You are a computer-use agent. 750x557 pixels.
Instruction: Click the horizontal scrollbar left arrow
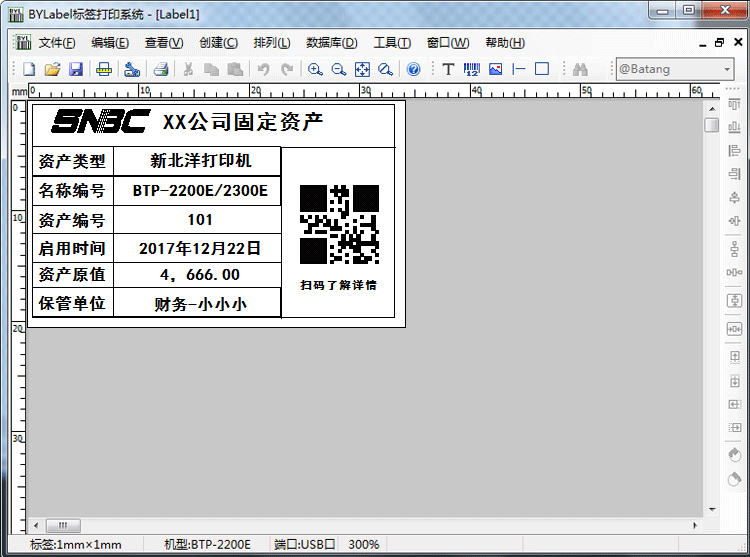36,525
